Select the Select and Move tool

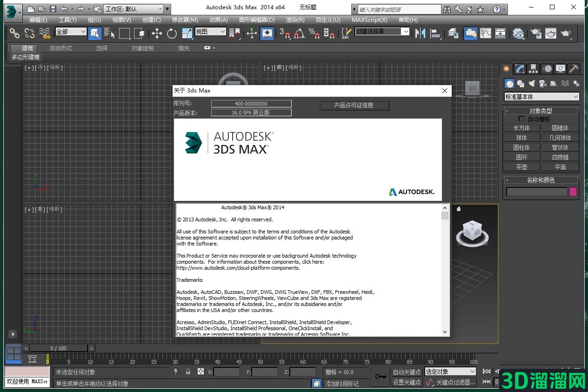[157, 33]
